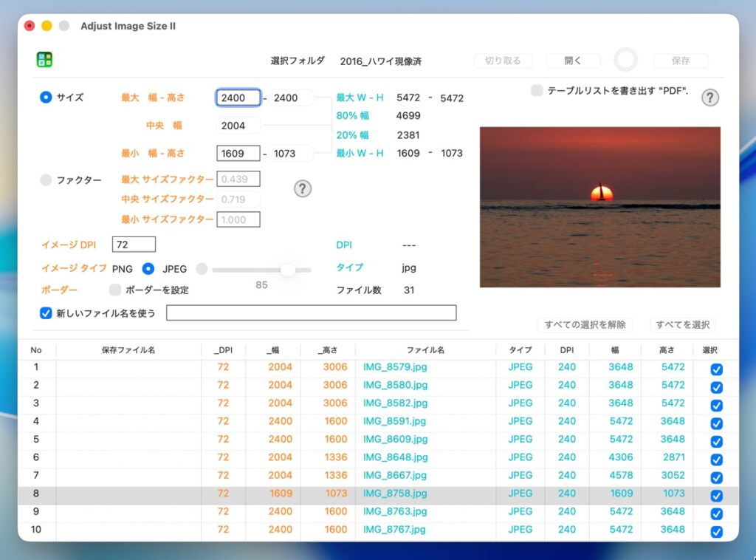Click the new file name text field
756x560 pixels.
[x=311, y=313]
